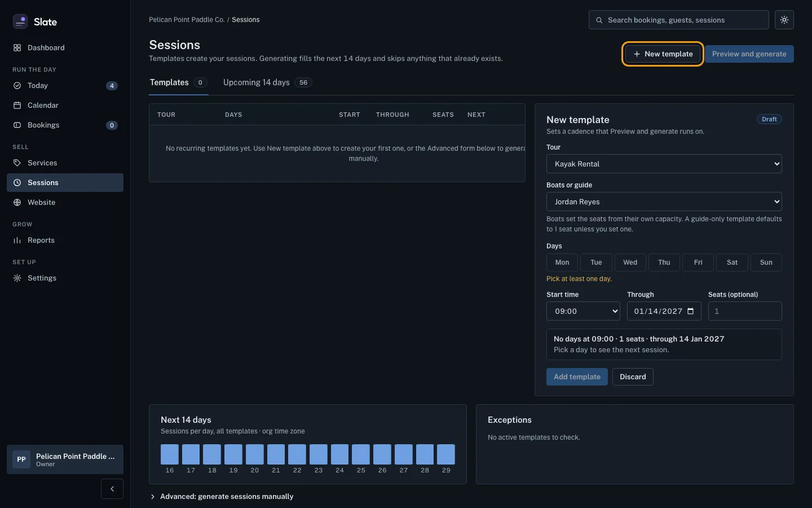The image size is (812, 508).
Task: Click the PP organization avatar
Action: pos(21,459)
